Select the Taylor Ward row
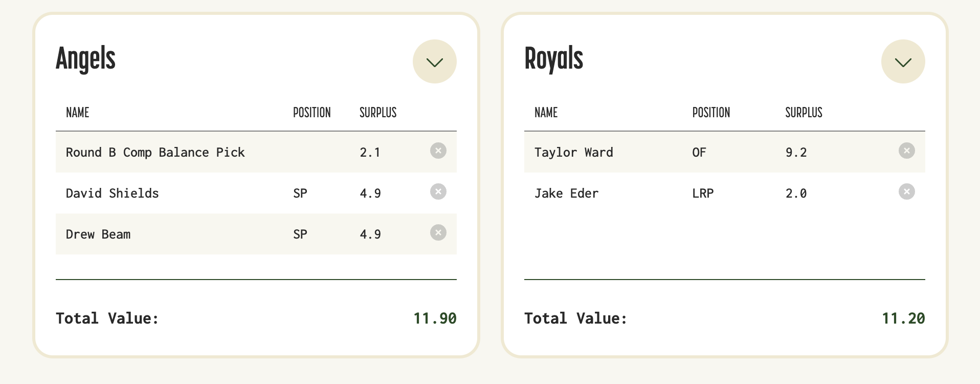The height and width of the screenshot is (384, 980). pos(724,152)
